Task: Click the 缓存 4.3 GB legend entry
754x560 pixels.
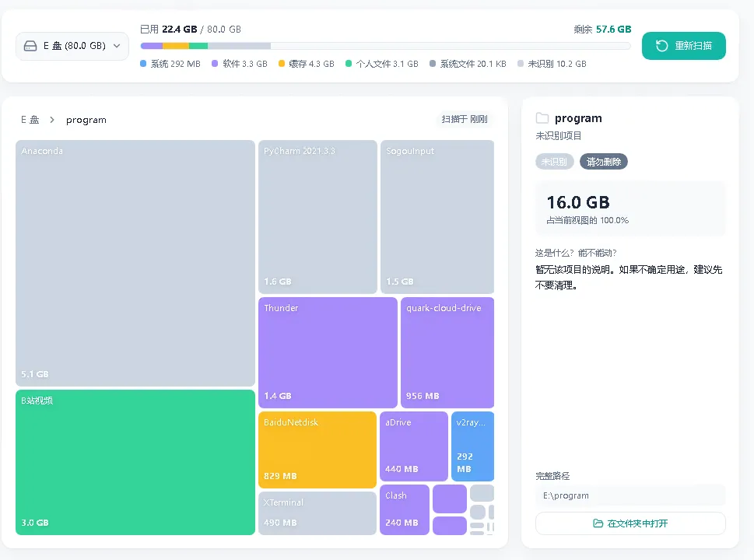Action: click(307, 64)
